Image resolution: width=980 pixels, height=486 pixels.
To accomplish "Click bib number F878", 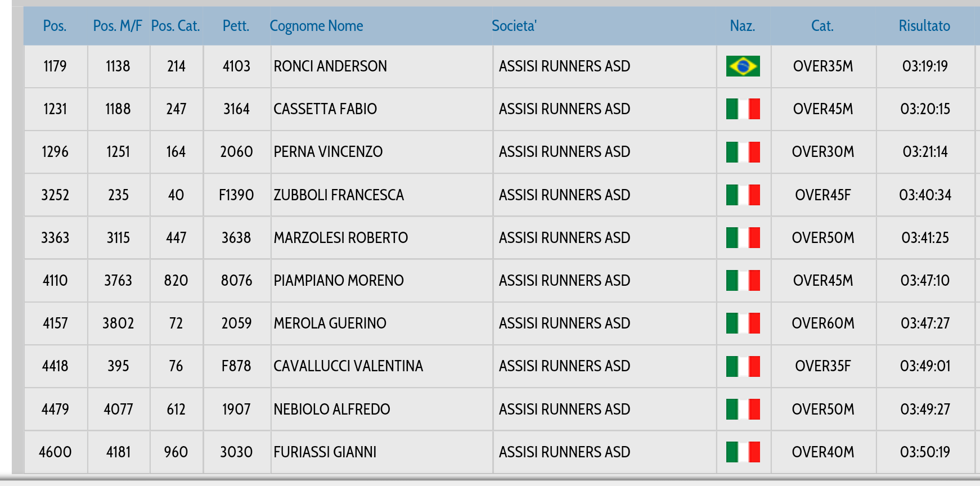I will point(236,366).
